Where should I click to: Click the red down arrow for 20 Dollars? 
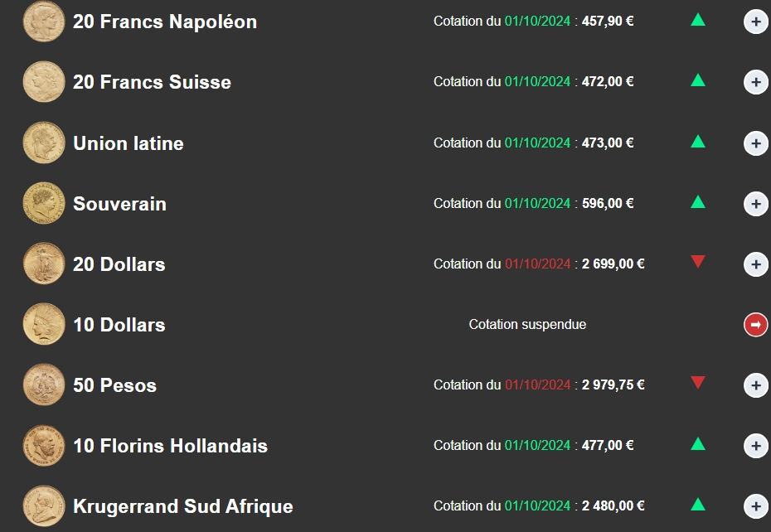coord(698,263)
